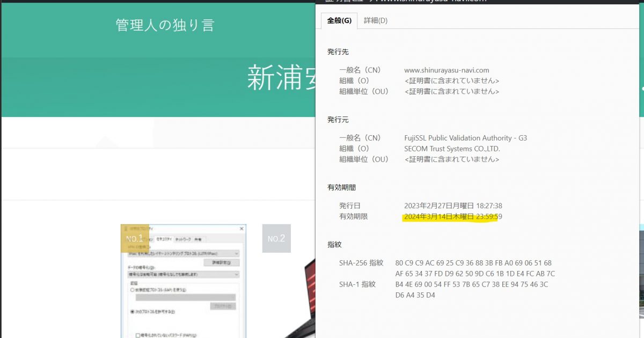Viewport: 644px width, 338px height.
Task: Click the 新浦安 site title heading
Action: point(281,78)
